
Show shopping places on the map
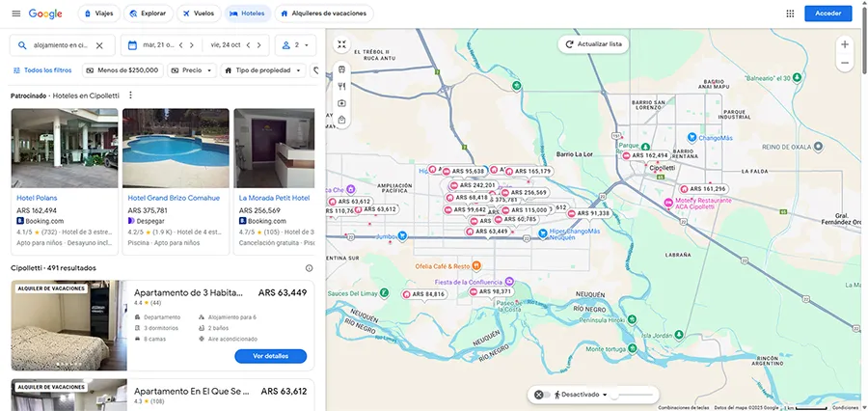click(341, 121)
